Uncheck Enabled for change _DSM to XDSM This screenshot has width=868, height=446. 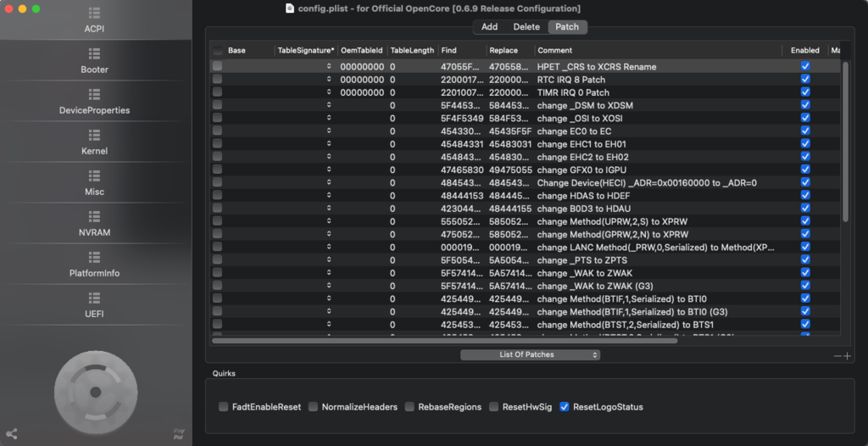coord(805,104)
